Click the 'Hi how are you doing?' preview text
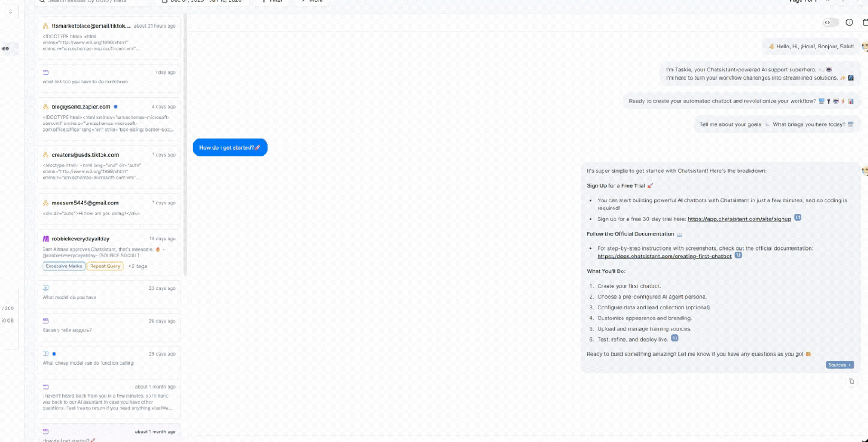 click(x=91, y=214)
